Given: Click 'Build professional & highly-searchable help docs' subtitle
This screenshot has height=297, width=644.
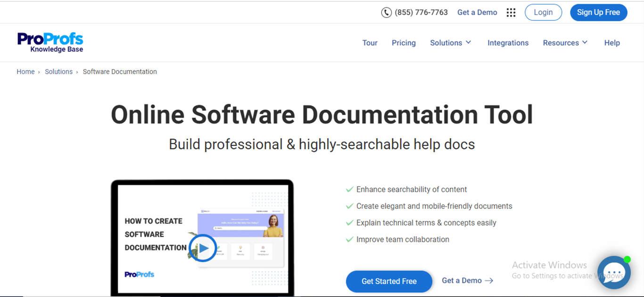Looking at the screenshot, I should [x=322, y=144].
